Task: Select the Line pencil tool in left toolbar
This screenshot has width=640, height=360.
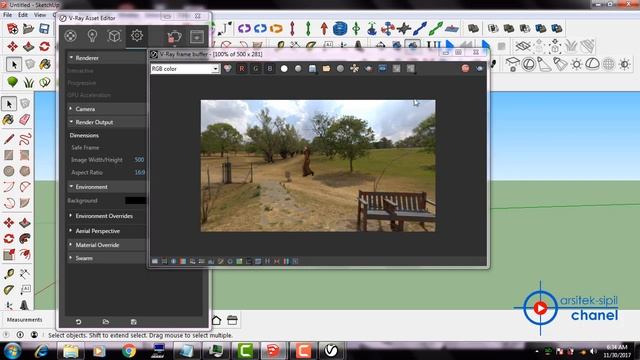Action: click(x=9, y=139)
